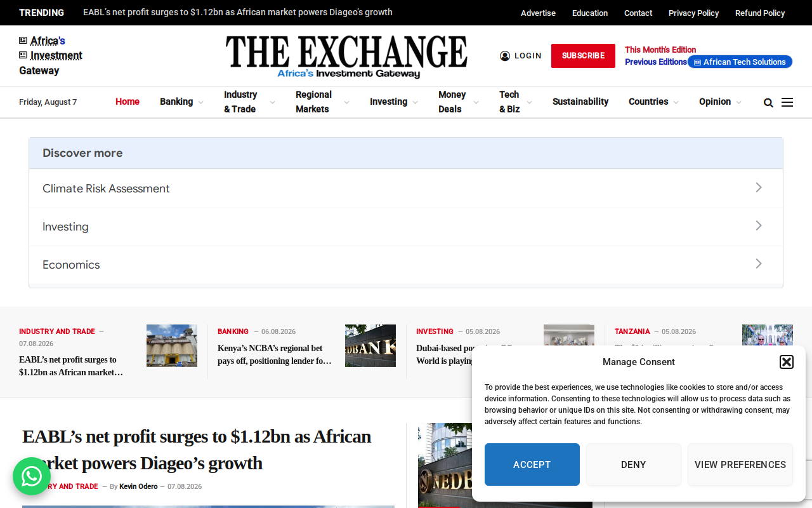Open author Kevin Odero's page
This screenshot has width=812, height=508.
click(138, 486)
